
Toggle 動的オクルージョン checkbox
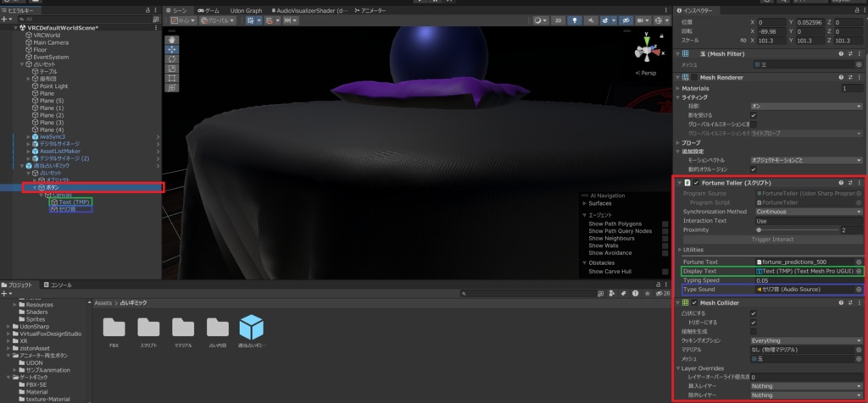coord(754,169)
